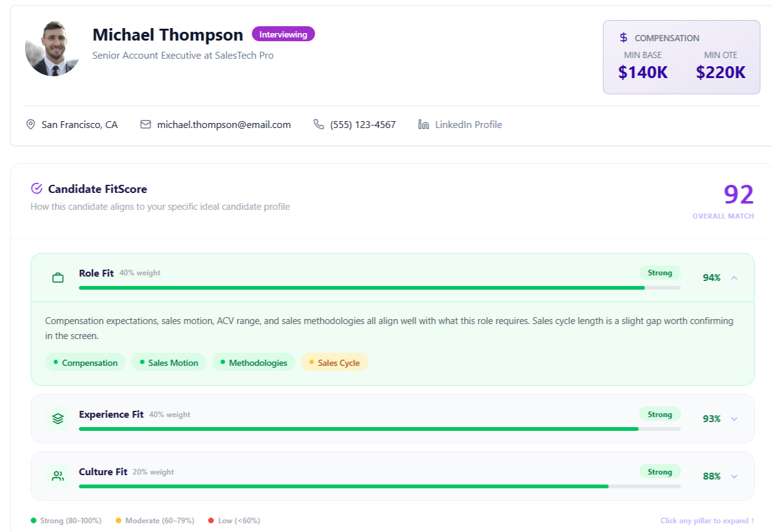Click the San Francisco, CA location text
Viewport: 772px width, 532px height.
point(79,124)
